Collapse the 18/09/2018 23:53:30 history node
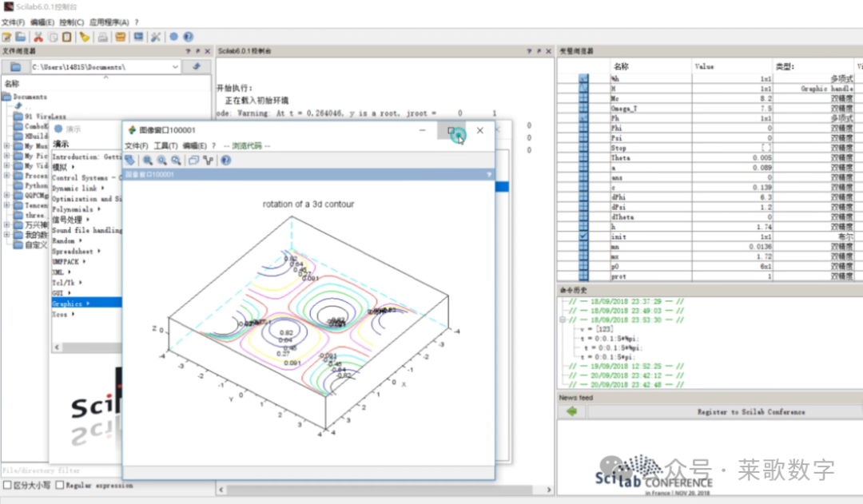This screenshot has width=863, height=504. [563, 319]
